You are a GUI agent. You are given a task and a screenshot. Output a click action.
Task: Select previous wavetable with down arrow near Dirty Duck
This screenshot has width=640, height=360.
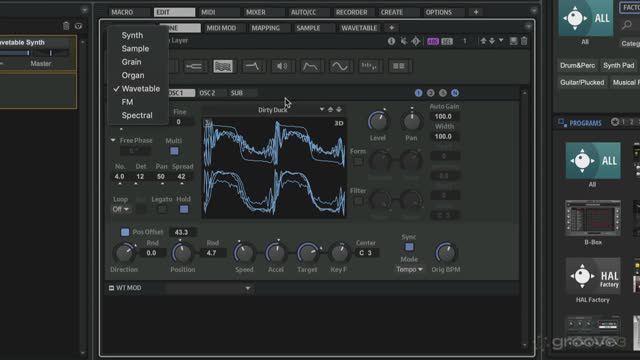(339, 109)
